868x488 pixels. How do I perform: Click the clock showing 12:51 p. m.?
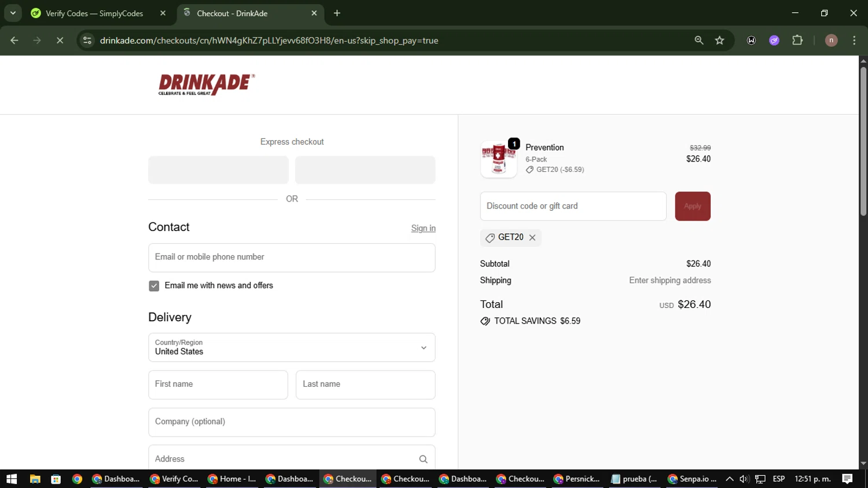tap(812, 479)
